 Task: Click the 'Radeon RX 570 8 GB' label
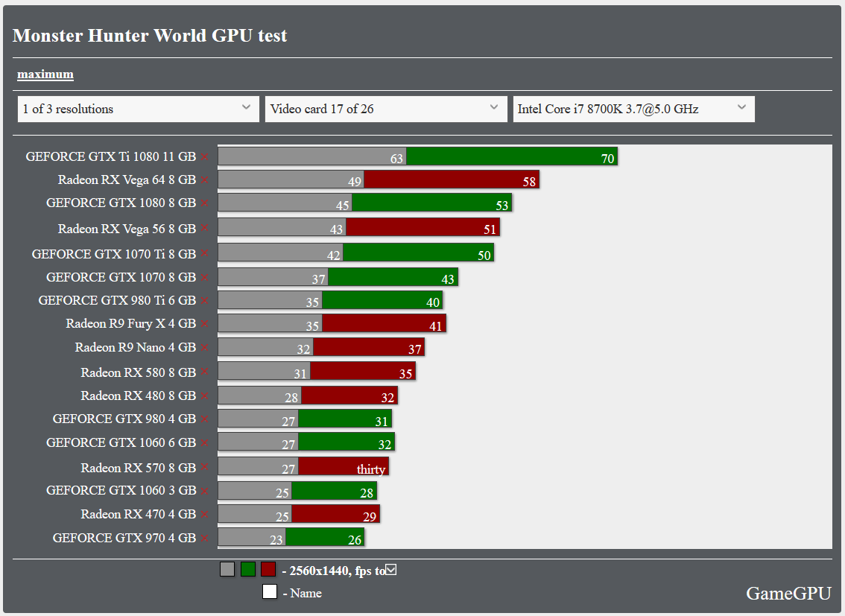(139, 468)
